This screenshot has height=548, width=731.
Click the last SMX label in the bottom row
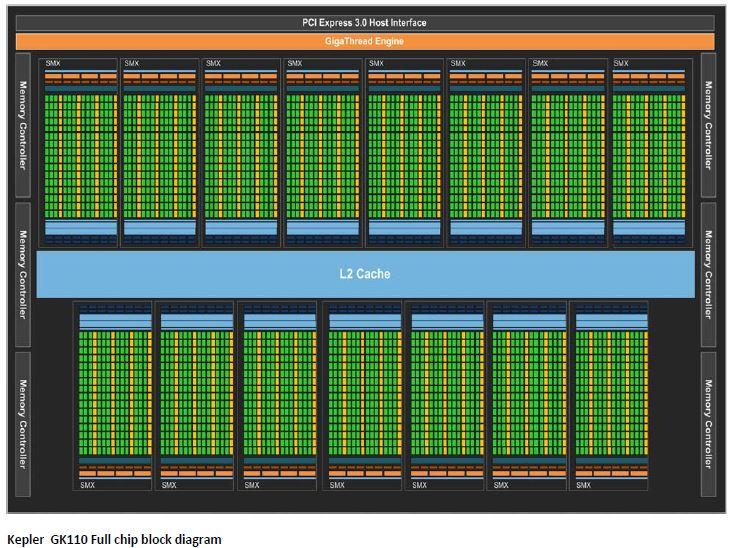583,485
